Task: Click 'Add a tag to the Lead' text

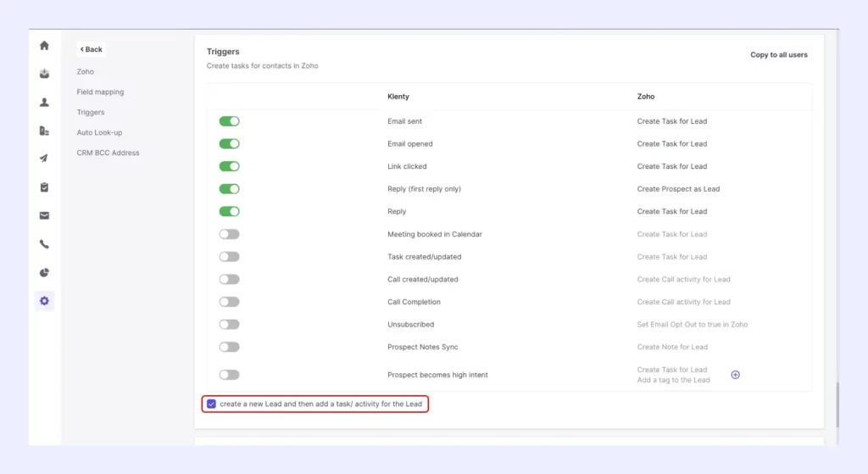Action: [673, 380]
